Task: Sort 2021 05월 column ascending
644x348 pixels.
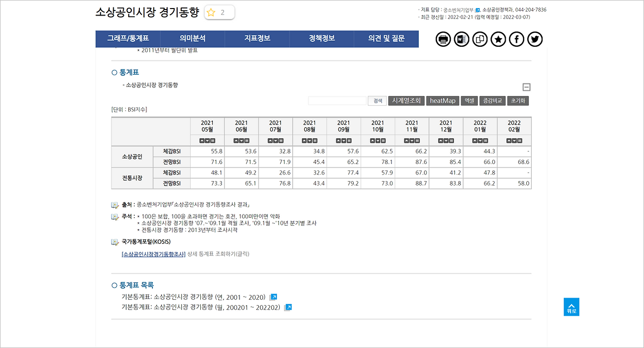Action: (x=202, y=141)
